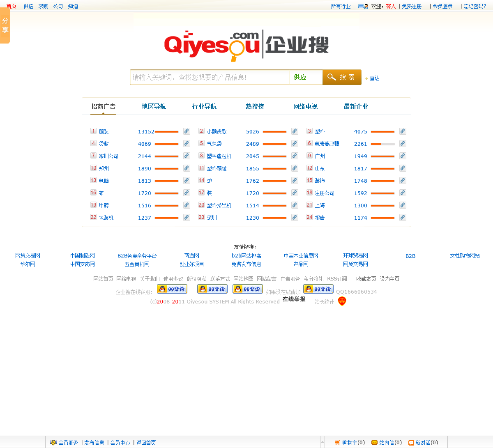The width and height of the screenshot is (493, 448).
Task: Click 站长统计 footer link
Action: (324, 302)
